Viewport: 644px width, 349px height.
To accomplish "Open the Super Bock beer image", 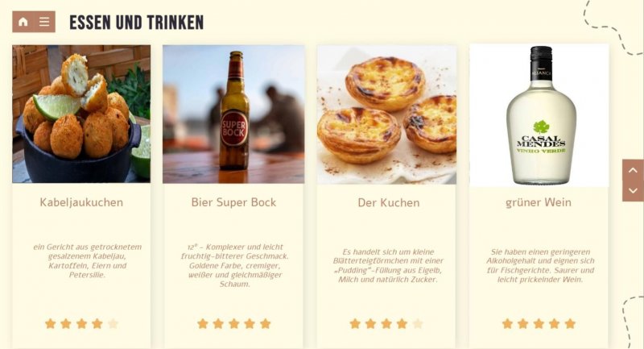I will tap(233, 114).
